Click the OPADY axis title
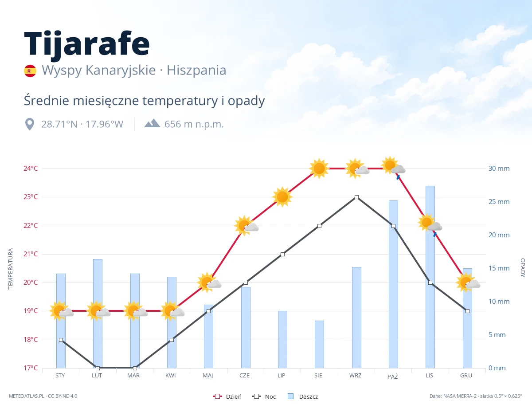Viewport: 532px width, 408px height. point(523,268)
